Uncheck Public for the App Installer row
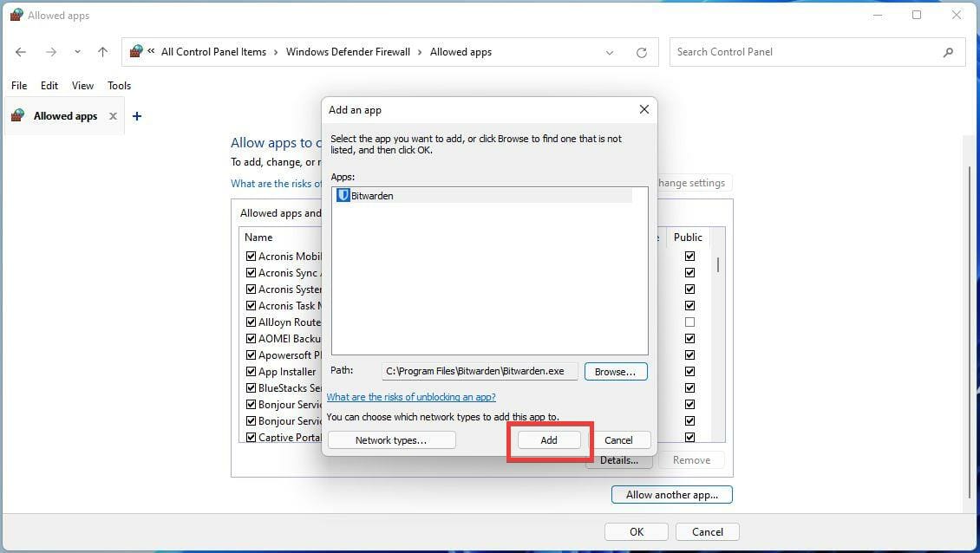 (x=690, y=371)
